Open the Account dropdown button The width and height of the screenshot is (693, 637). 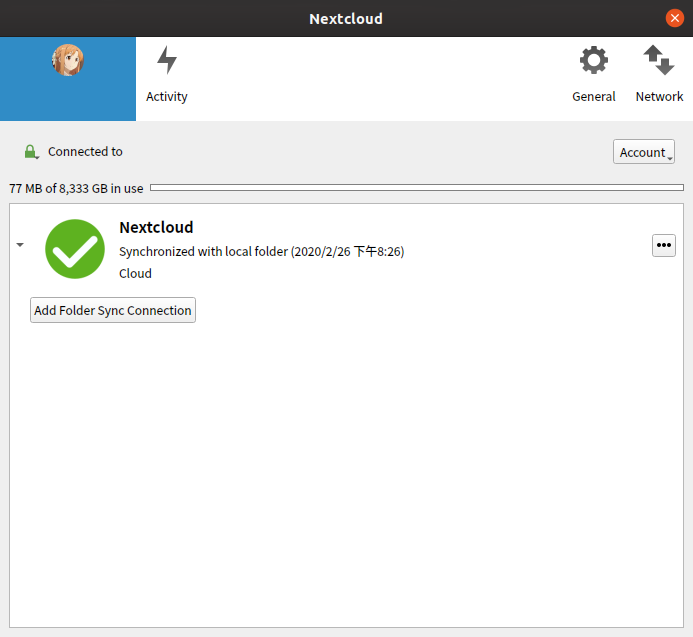click(x=644, y=152)
